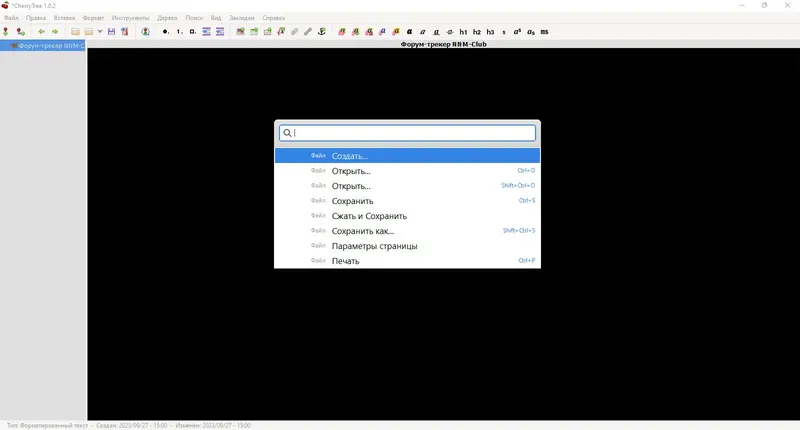This screenshot has width=800, height=430.
Task: Click status bar text 'Тип: Форматированный текст'
Action: click(47, 425)
